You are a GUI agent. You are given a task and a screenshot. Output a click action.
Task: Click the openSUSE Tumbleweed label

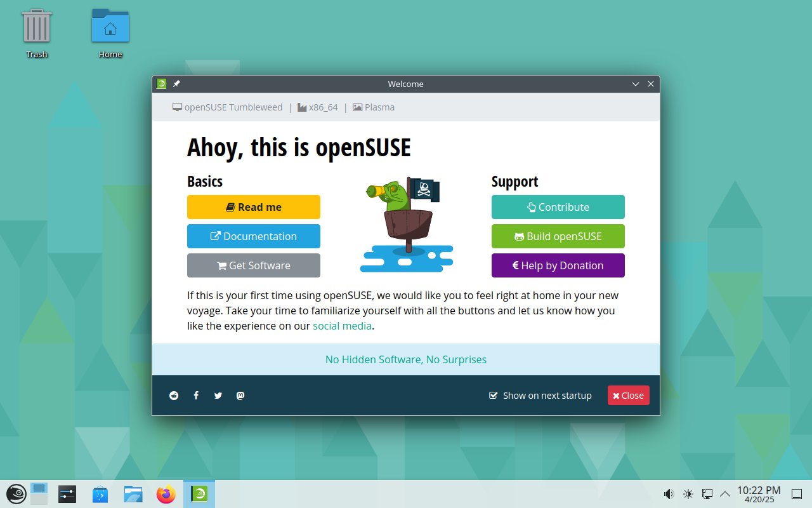point(228,107)
